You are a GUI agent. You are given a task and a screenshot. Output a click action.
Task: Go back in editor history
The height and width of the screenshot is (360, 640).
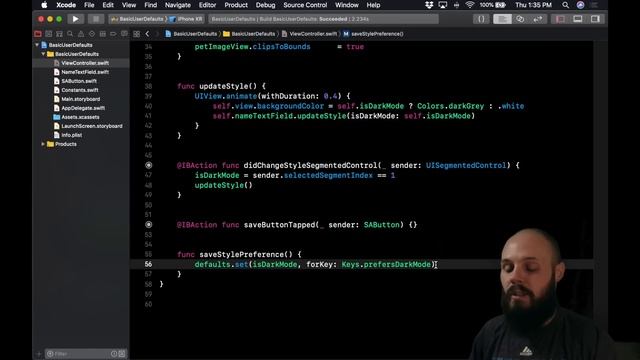pos(147,34)
